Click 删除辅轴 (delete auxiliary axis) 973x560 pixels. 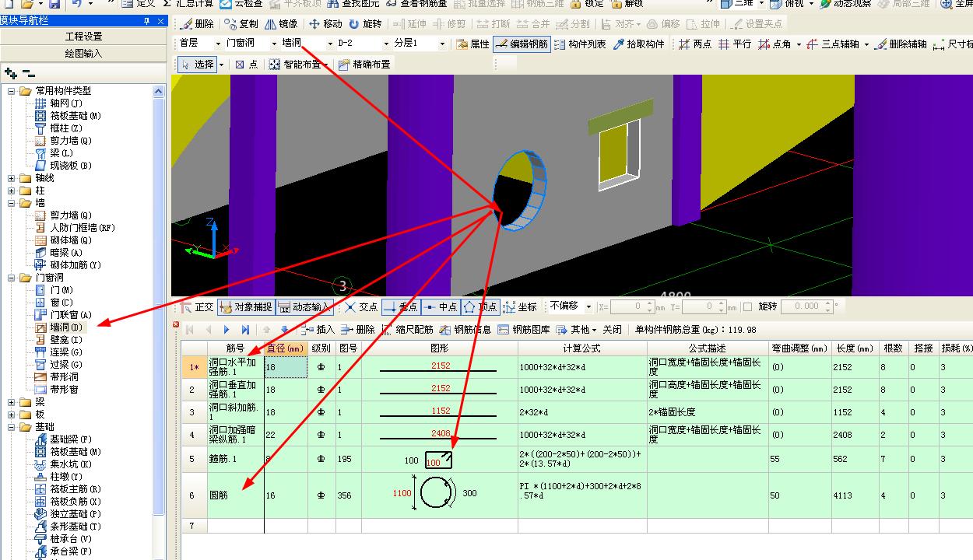[901, 44]
